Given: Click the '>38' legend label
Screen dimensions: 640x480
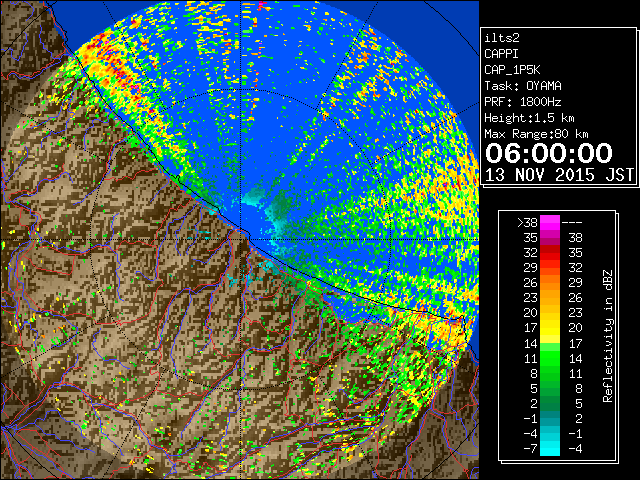Looking at the screenshot, I should (x=527, y=223).
